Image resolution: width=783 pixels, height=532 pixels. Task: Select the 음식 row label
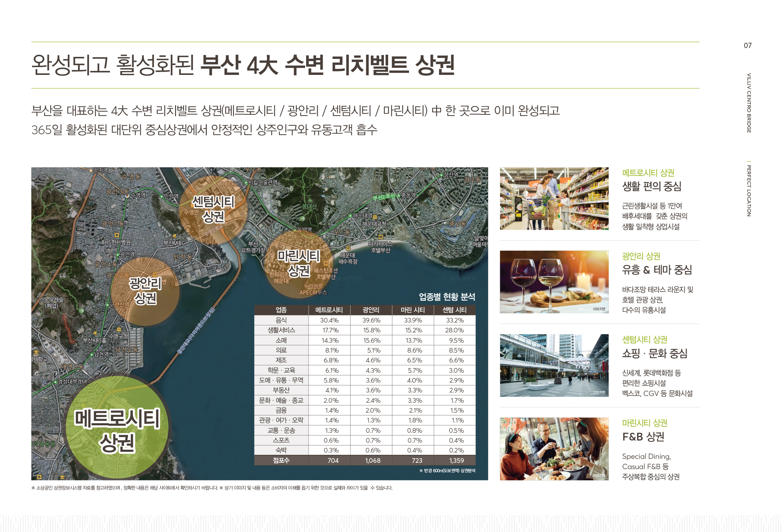[281, 320]
